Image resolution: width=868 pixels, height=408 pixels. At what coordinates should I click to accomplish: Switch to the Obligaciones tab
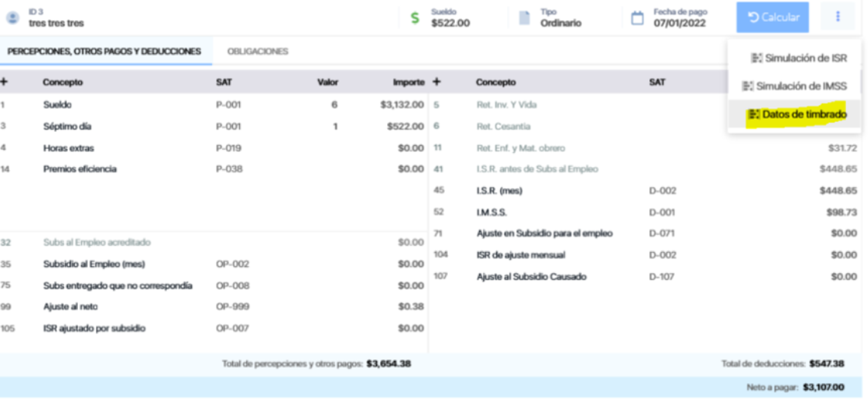pyautogui.click(x=257, y=51)
